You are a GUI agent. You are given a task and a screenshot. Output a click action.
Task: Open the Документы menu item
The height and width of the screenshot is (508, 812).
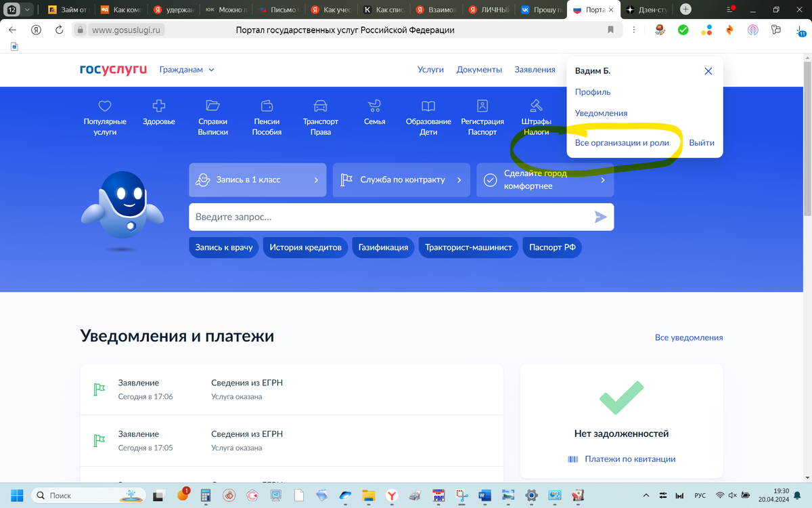[x=479, y=70]
